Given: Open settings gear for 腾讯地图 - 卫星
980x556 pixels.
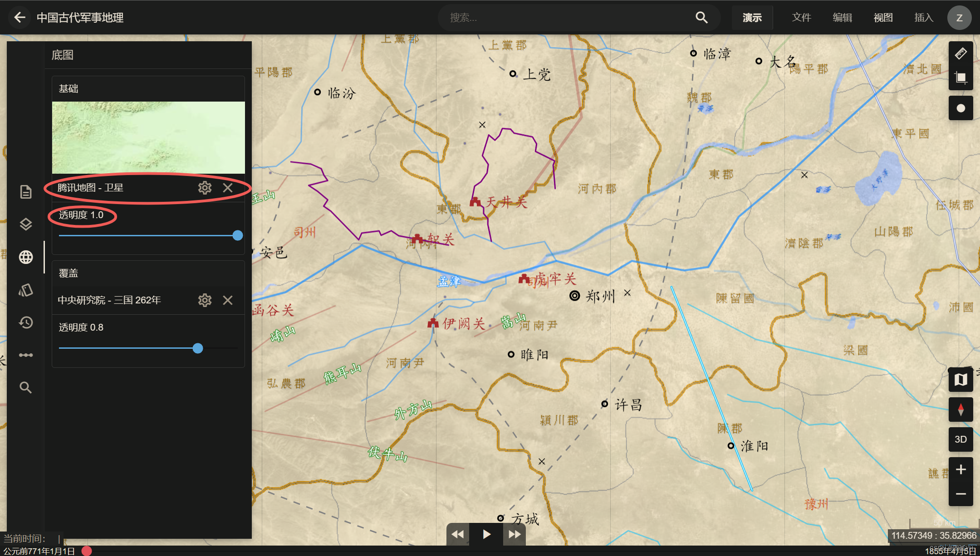Looking at the screenshot, I should coord(205,188).
